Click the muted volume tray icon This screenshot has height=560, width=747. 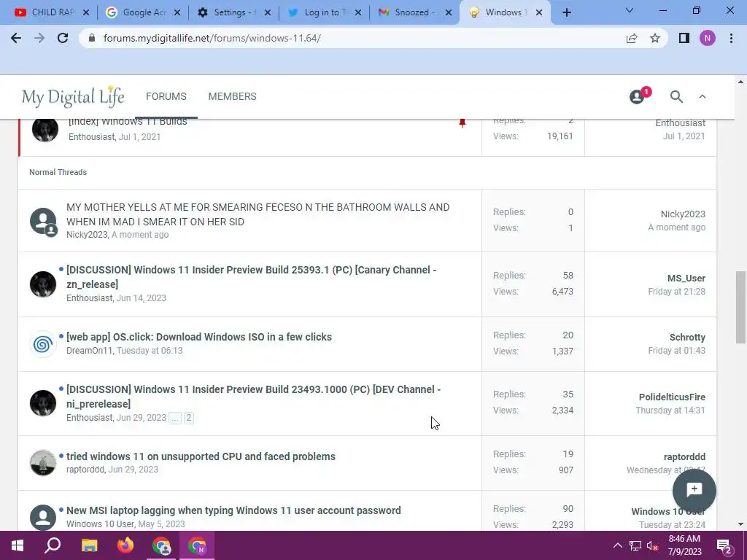tap(652, 545)
